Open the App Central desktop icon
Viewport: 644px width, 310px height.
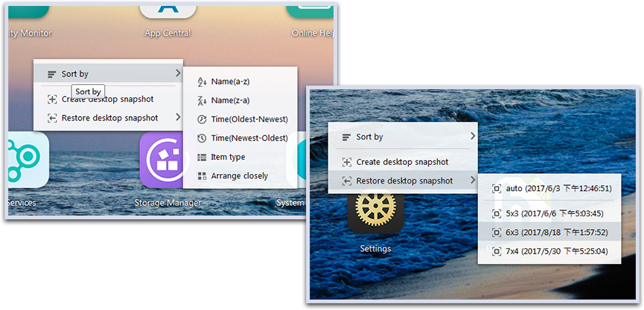[168, 12]
